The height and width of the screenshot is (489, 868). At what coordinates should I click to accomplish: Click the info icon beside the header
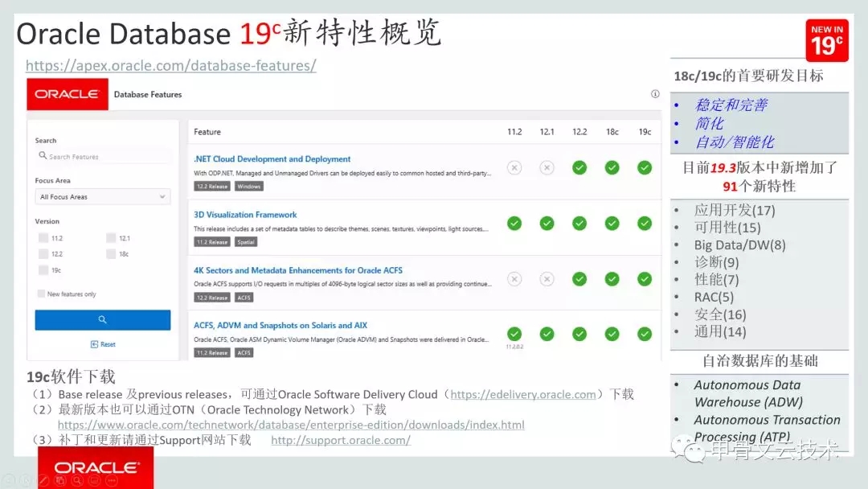[655, 94]
